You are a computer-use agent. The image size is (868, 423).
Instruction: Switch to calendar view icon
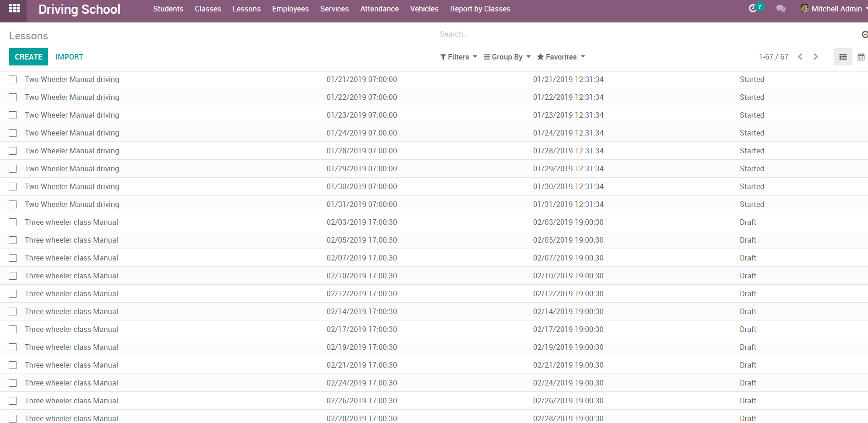click(x=861, y=57)
